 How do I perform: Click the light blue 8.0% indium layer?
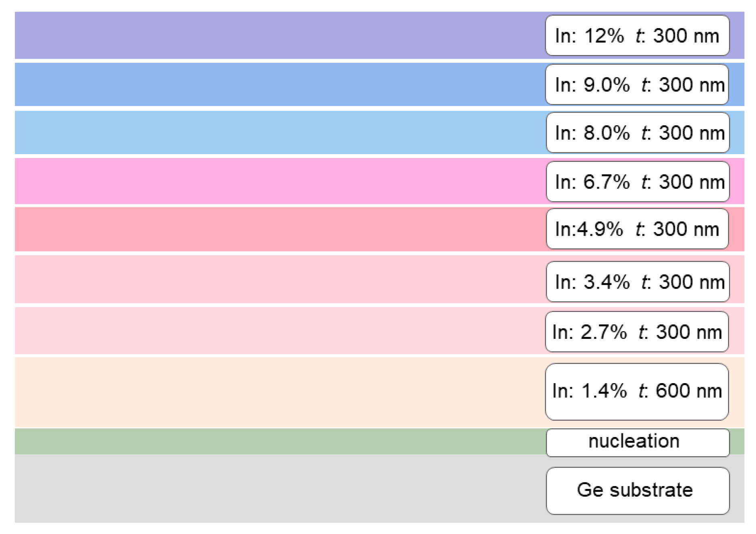[x=278, y=133]
